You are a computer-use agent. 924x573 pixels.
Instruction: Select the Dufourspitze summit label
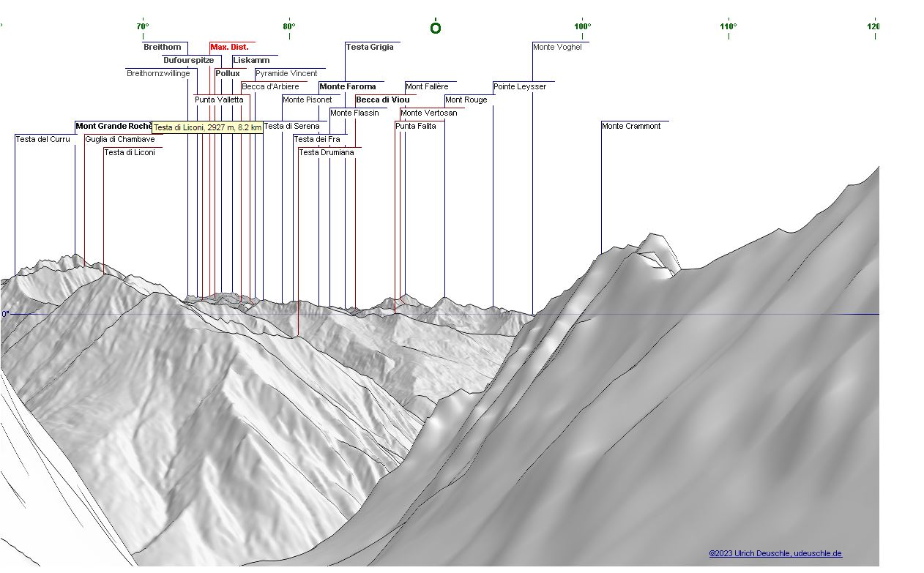coord(188,60)
